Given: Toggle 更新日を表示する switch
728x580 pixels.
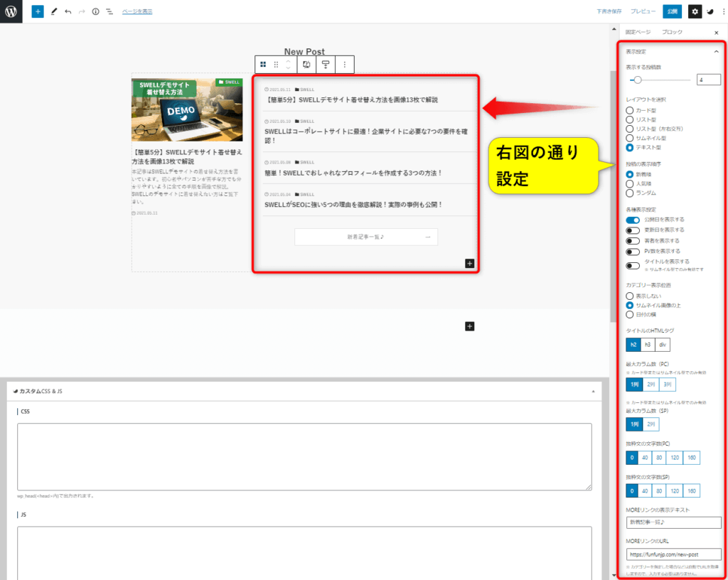Looking at the screenshot, I should (633, 230).
